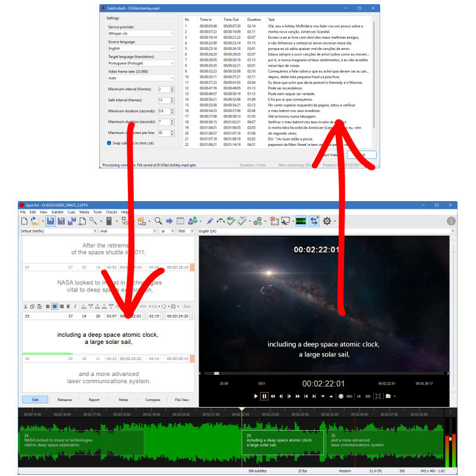Open the settings gear icon in toolbar
This screenshot has height=476, width=476.
pos(327,221)
